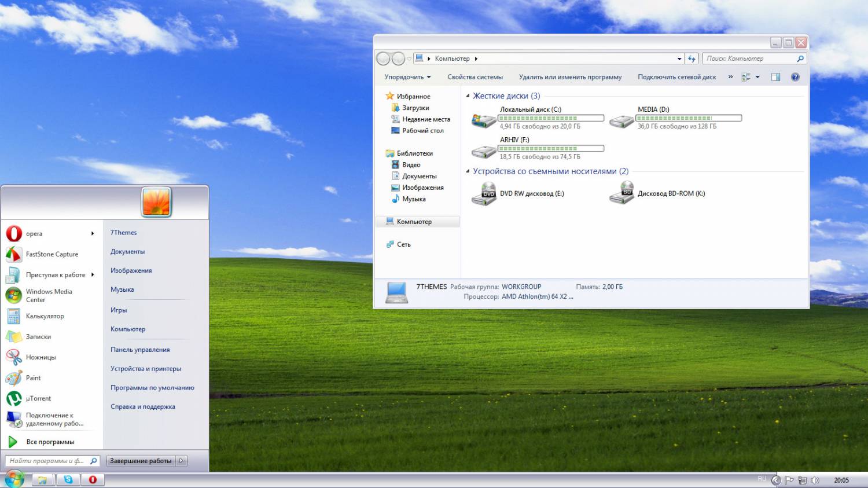The height and width of the screenshot is (488, 868).
Task: Click the search magnifier in Explorer
Action: coord(800,58)
